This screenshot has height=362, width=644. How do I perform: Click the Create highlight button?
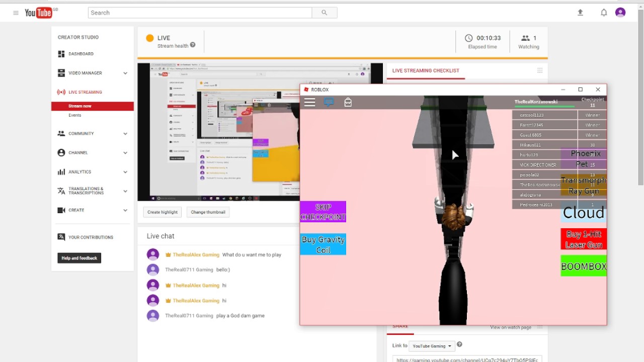tap(163, 212)
